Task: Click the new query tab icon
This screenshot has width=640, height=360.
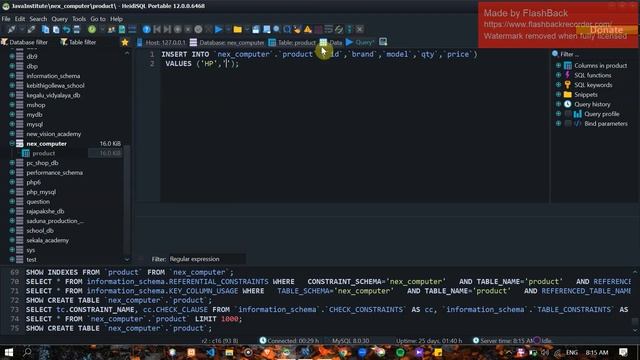Action: (x=383, y=42)
